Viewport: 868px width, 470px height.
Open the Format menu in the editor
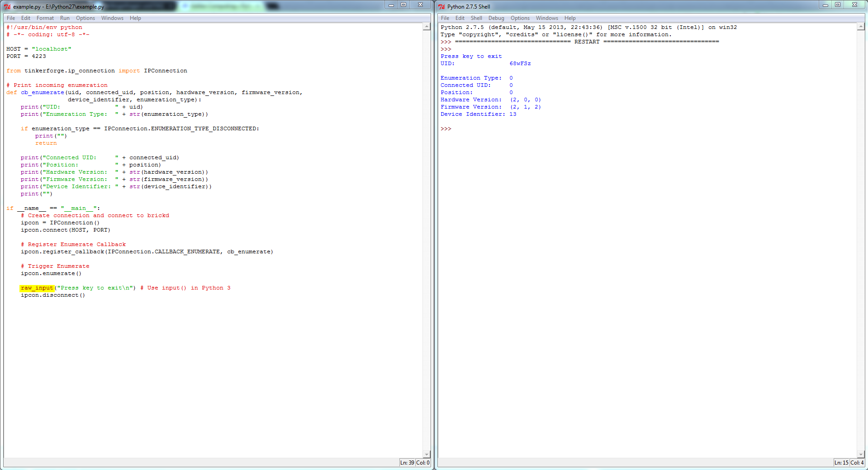45,18
